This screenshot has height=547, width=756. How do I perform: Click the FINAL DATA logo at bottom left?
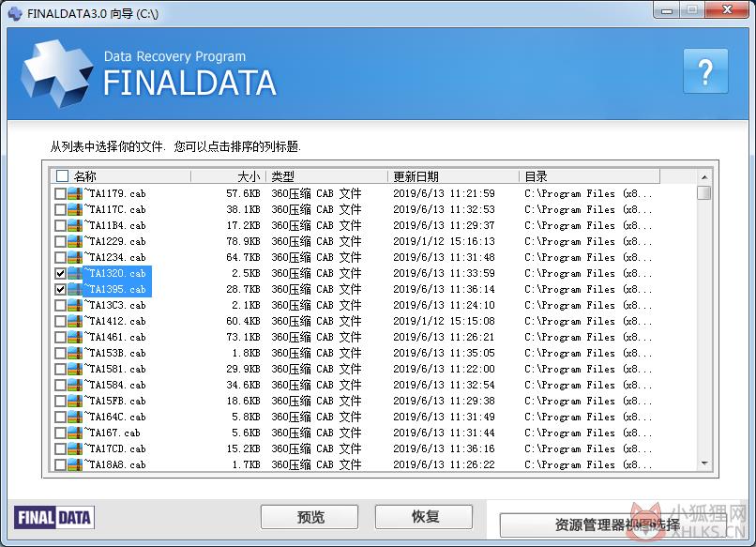pos(54,518)
